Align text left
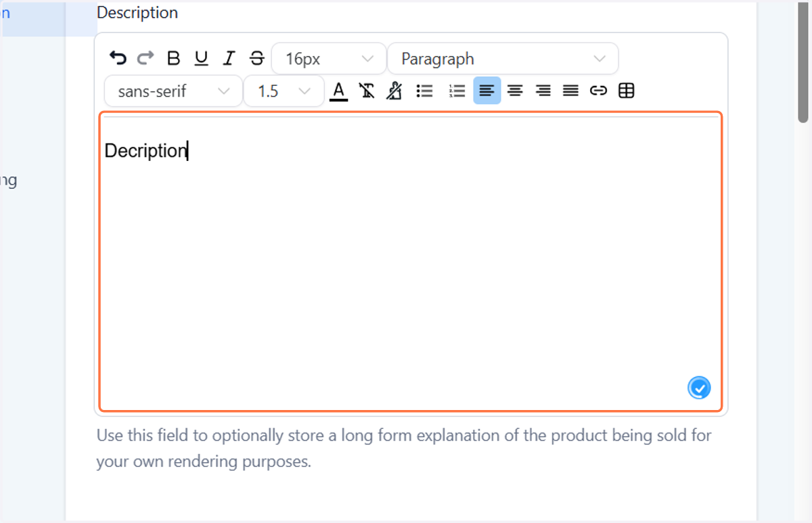This screenshot has width=812, height=523. [487, 91]
